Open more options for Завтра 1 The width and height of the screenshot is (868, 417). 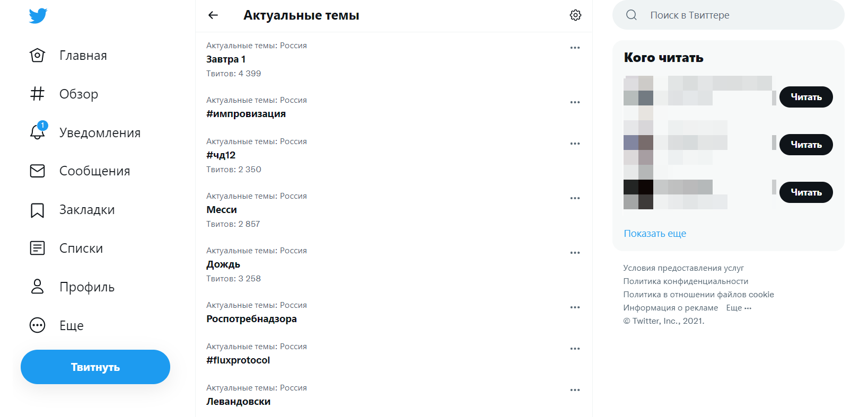(575, 48)
